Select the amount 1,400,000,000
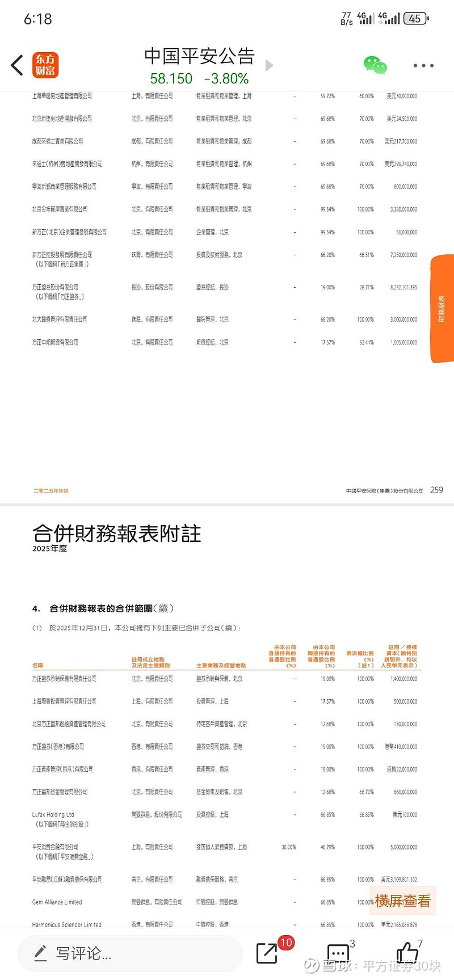The image size is (454, 980). coord(403,679)
